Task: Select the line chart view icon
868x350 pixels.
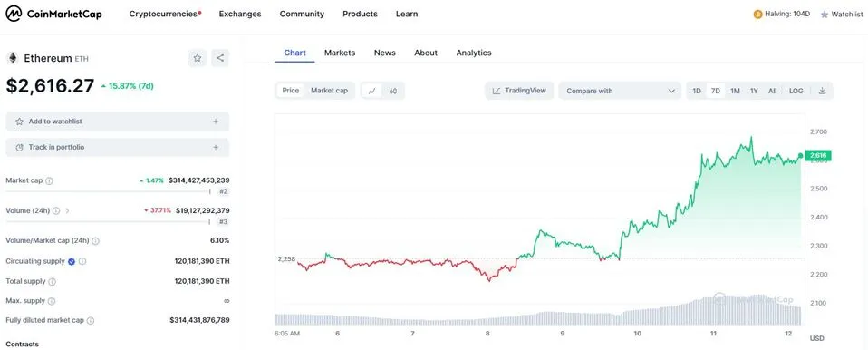Action: [372, 91]
